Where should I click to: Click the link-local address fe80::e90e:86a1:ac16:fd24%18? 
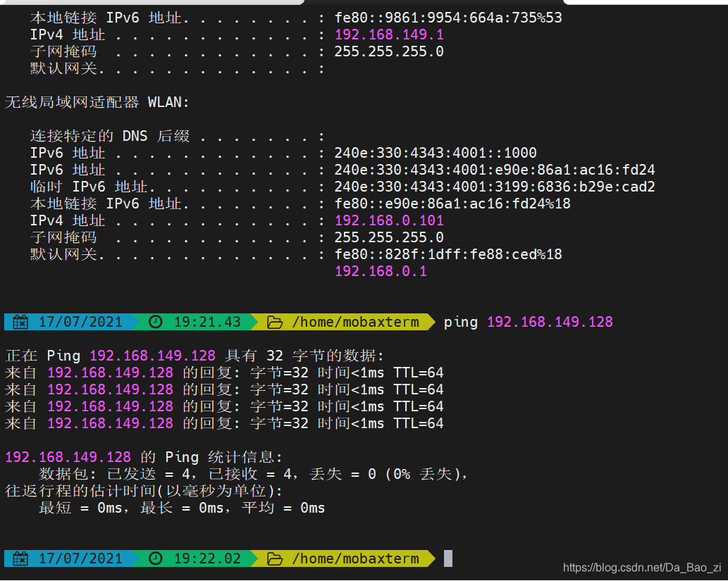pos(452,204)
